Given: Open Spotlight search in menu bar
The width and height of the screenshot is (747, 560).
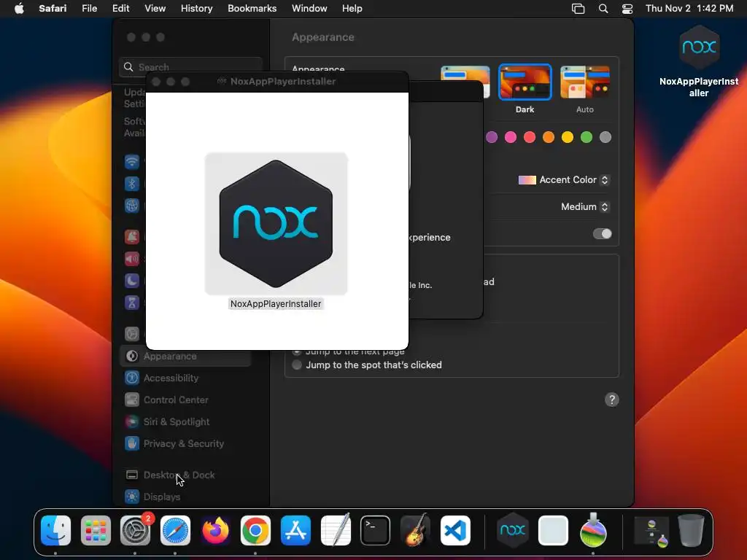Looking at the screenshot, I should tap(603, 9).
